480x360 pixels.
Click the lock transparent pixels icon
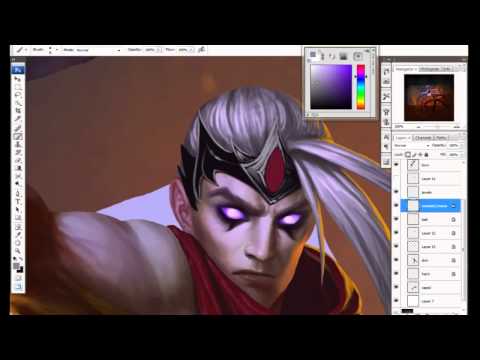tap(408, 154)
